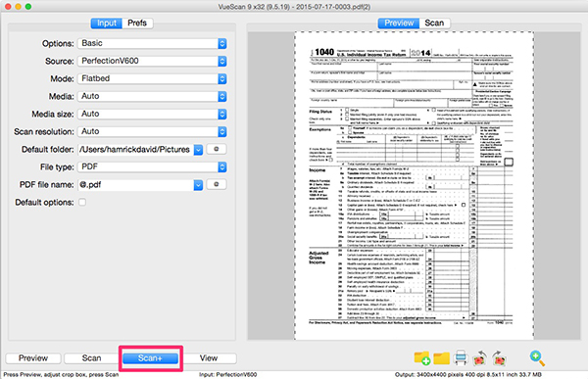588x379 pixels.
Task: Click the Default folder path field
Action: pyautogui.click(x=136, y=150)
